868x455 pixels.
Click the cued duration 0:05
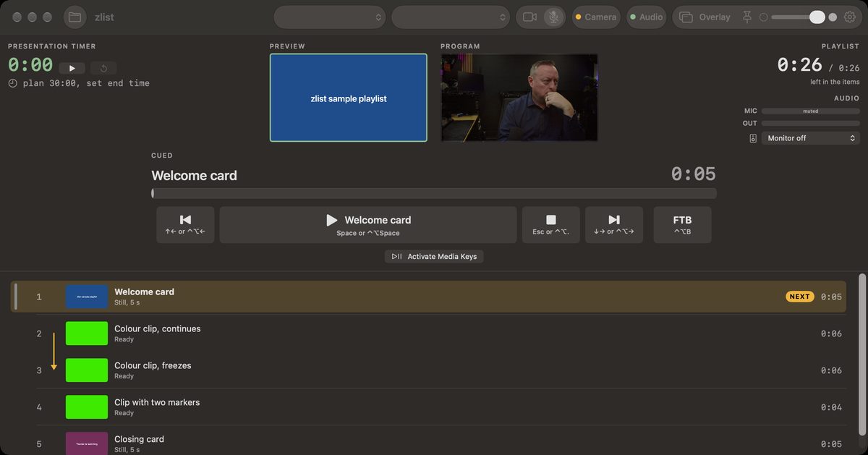(x=693, y=174)
